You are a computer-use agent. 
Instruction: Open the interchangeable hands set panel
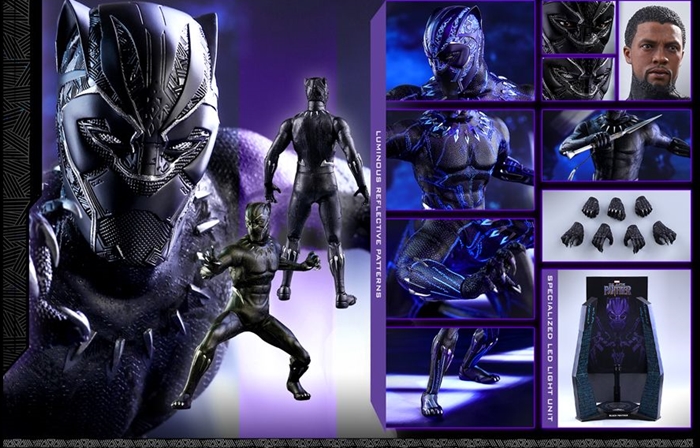pyautogui.click(x=617, y=226)
